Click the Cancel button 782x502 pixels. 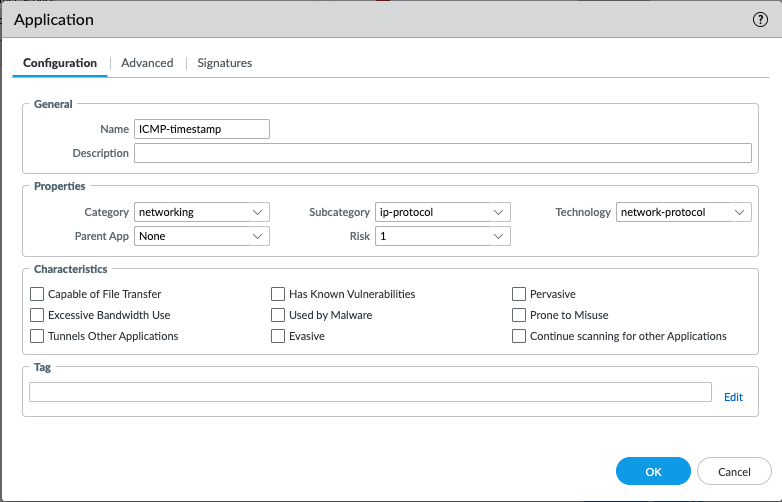pos(734,471)
